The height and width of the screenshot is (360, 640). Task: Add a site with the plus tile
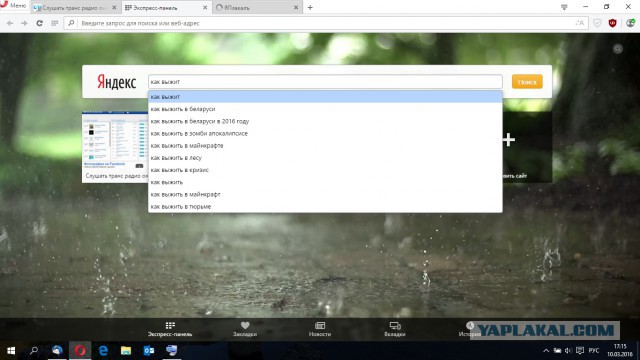coord(527,146)
